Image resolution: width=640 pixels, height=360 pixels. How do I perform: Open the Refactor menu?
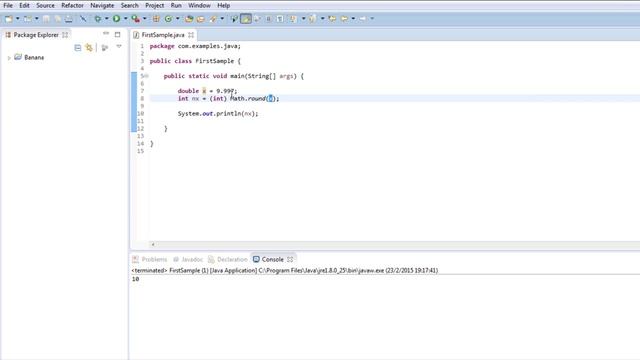tap(72, 5)
